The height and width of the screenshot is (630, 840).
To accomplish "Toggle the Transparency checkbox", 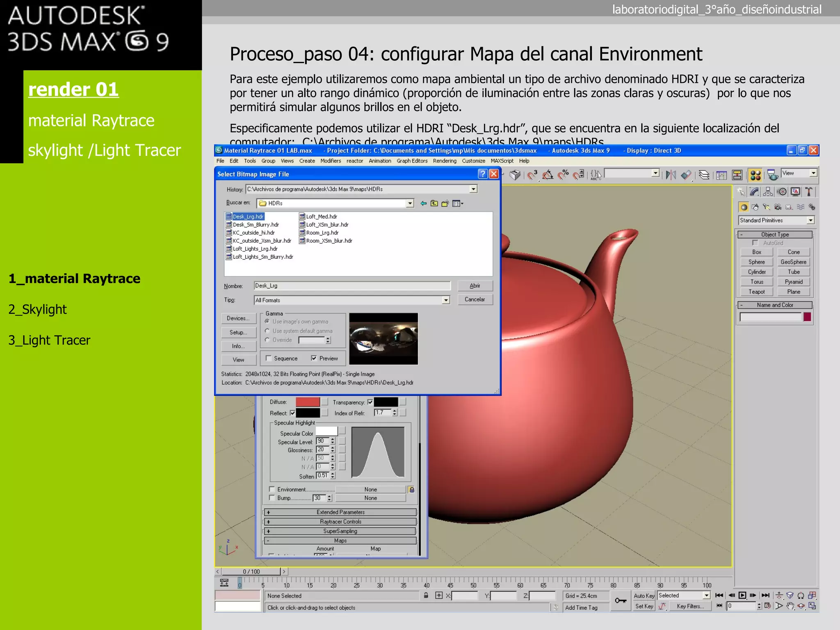I will (370, 402).
